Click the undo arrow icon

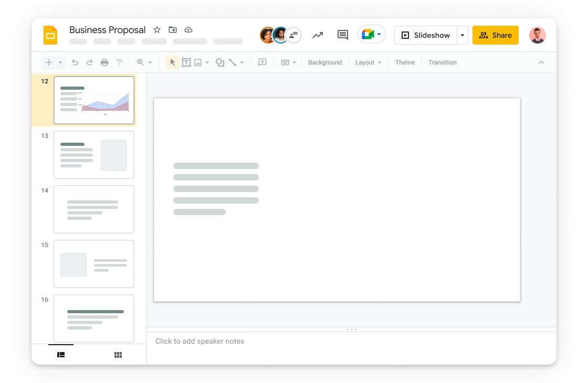tap(75, 62)
